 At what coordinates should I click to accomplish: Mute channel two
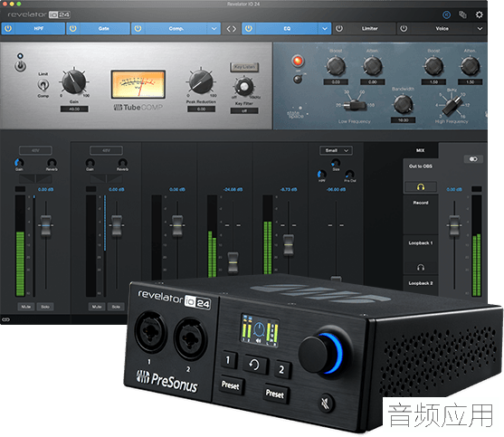click(x=97, y=307)
